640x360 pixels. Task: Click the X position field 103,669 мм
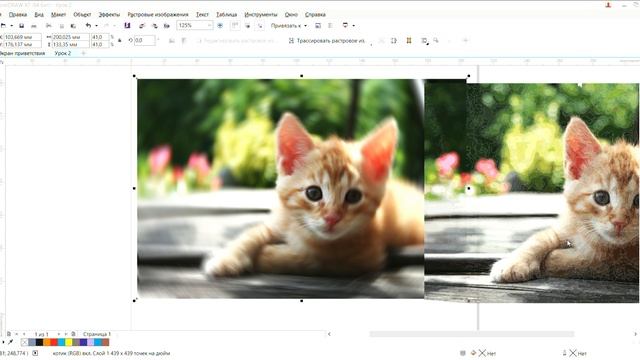coord(22,37)
